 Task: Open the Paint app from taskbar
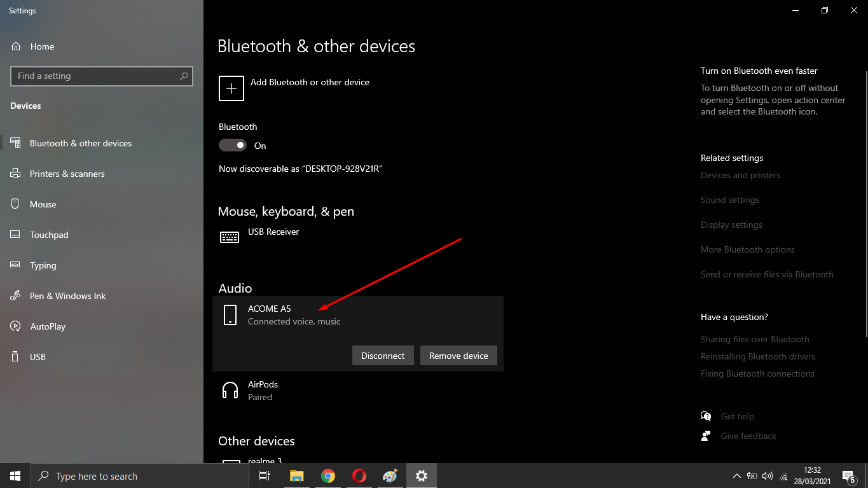[x=390, y=476]
